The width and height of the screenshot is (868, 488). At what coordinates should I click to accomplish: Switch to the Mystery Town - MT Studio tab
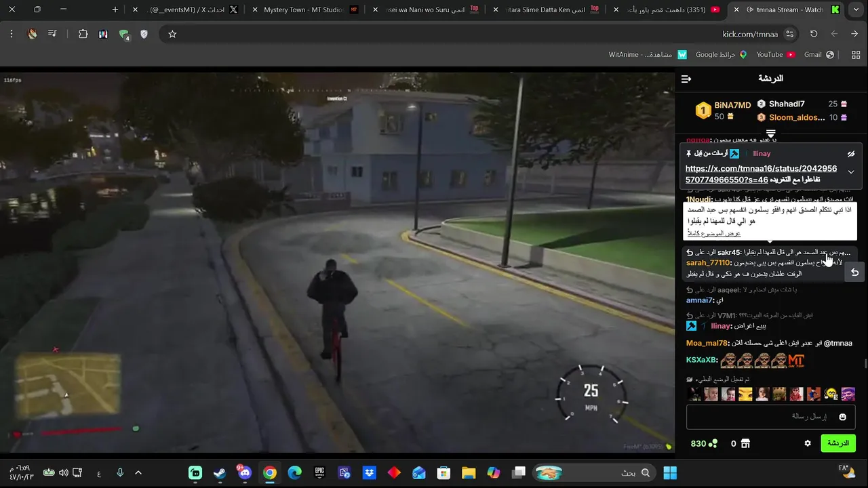pos(305,9)
